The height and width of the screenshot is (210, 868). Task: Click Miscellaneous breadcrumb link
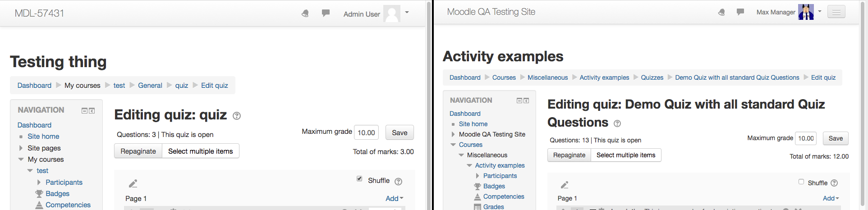(548, 78)
